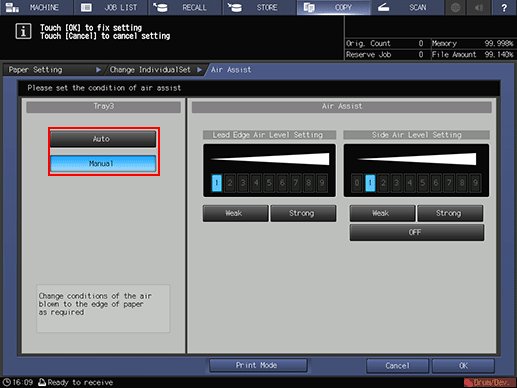Set Side Air Level to 1
This screenshot has height=388, width=517.
coord(370,183)
